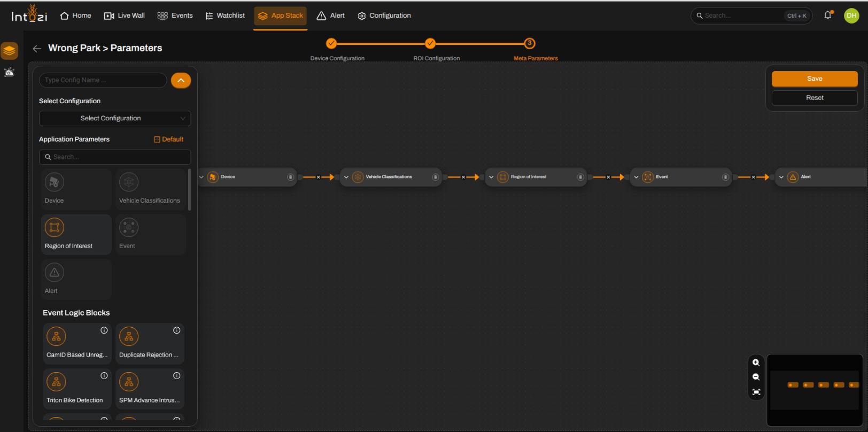The width and height of the screenshot is (868, 432).
Task: Delete the Device node using its trash icon
Action: pos(290,177)
